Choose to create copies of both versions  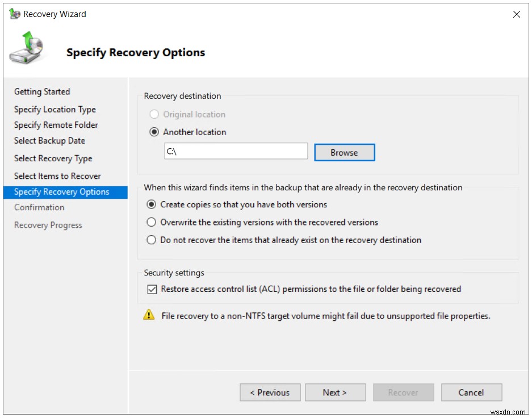pyautogui.click(x=151, y=204)
